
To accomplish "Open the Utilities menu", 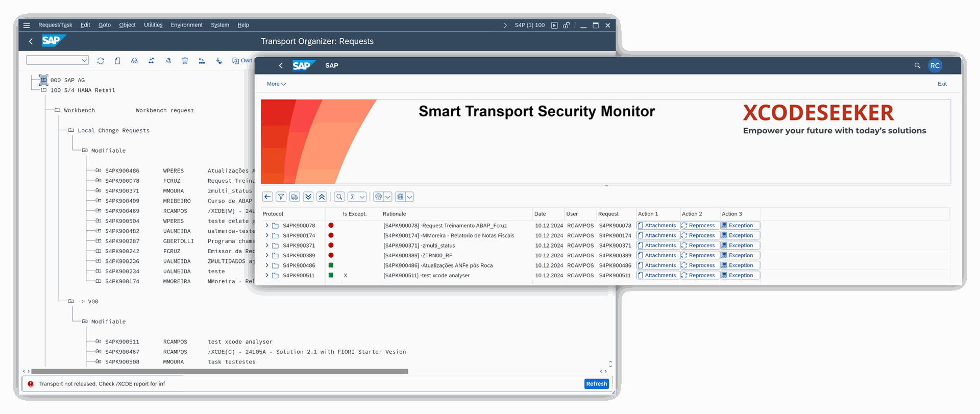I will (153, 25).
